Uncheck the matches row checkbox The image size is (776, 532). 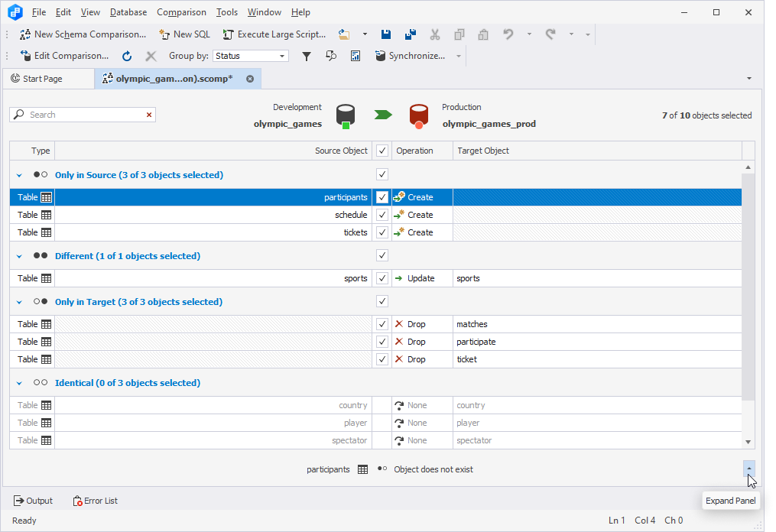(382, 324)
